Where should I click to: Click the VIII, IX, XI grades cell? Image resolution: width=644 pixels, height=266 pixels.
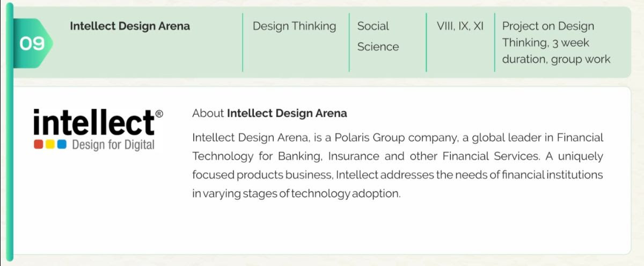coord(460,26)
